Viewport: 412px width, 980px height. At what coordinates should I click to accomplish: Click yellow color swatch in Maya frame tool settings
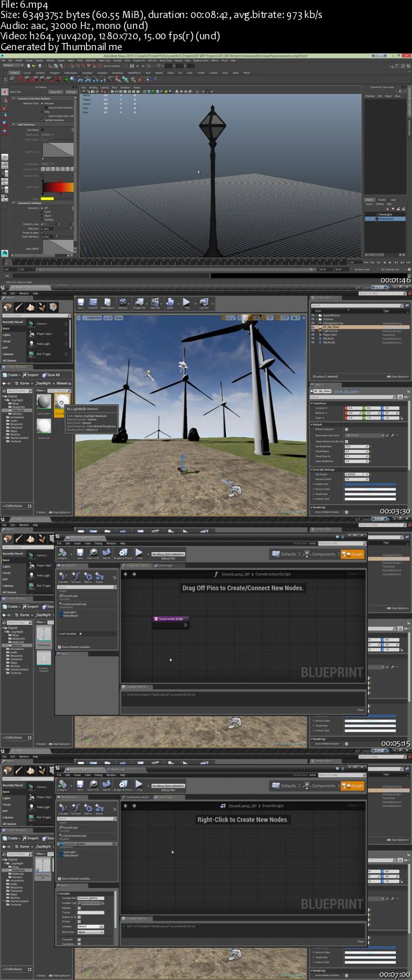point(47,199)
